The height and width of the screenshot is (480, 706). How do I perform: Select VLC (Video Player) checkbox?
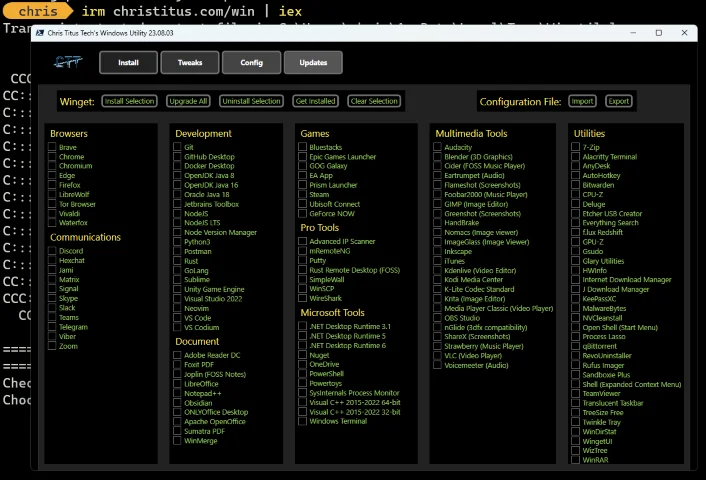coord(437,355)
